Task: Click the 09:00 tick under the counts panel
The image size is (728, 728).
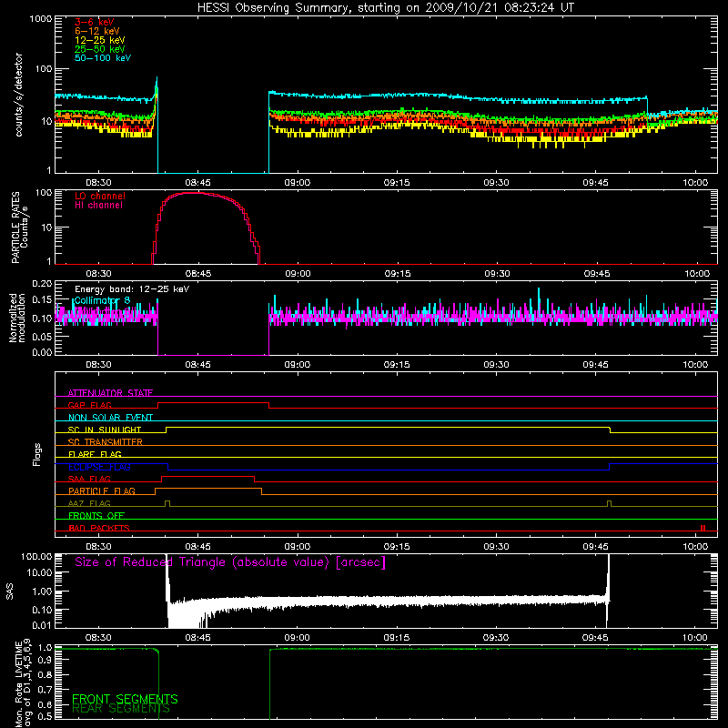Action: tap(298, 183)
